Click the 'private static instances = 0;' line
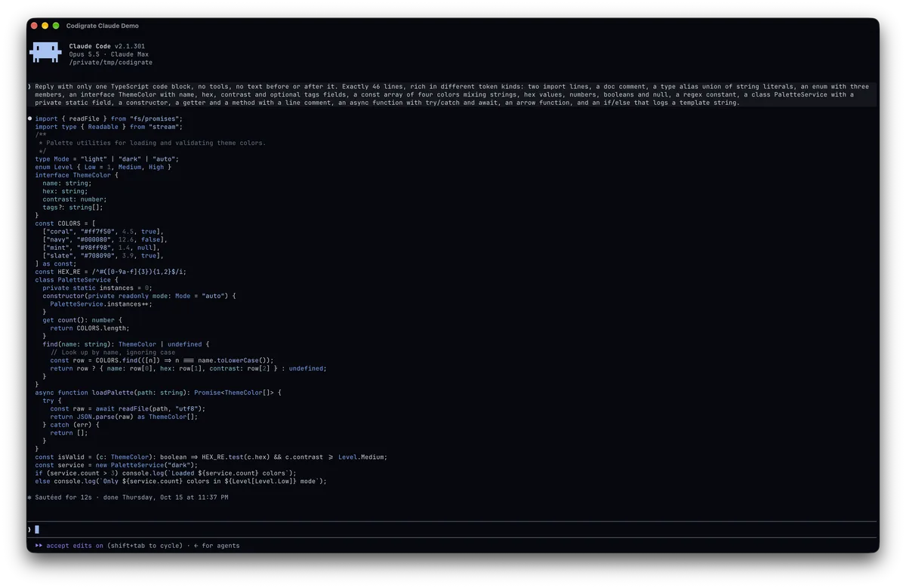Screen dimensions: 906x588 97,288
